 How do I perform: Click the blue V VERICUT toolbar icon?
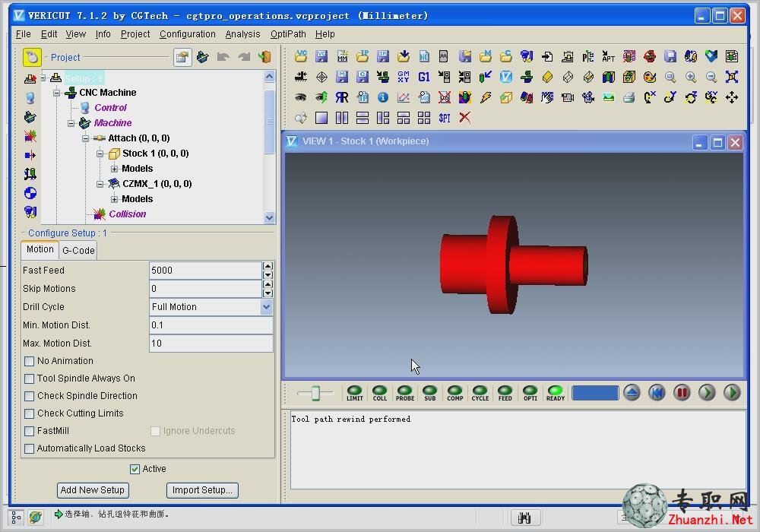pos(506,77)
